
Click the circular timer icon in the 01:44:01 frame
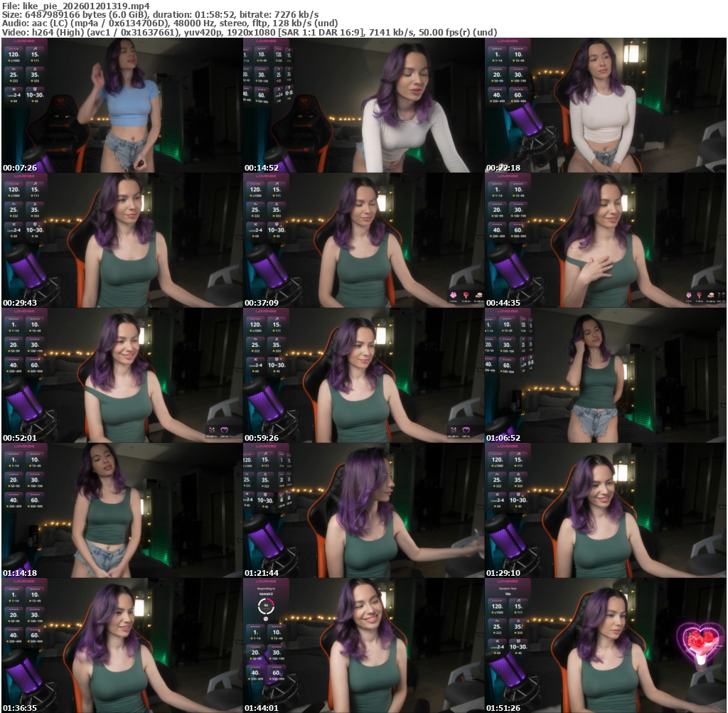[266, 606]
